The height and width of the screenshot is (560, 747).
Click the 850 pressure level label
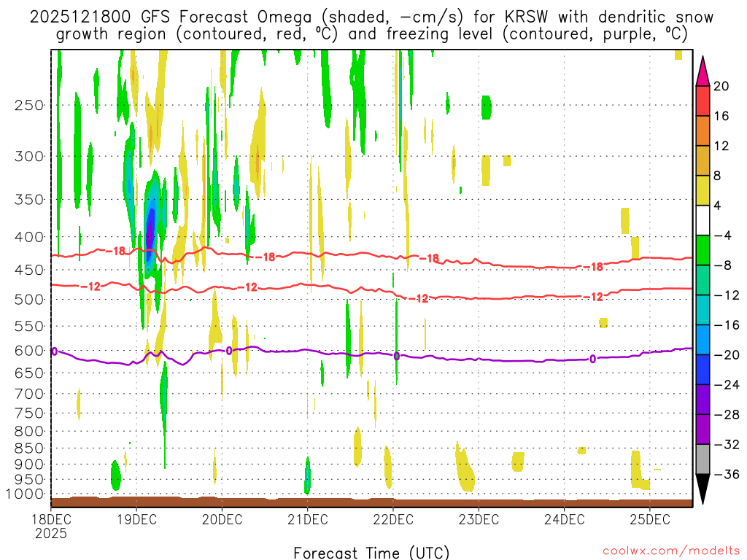click(x=29, y=448)
